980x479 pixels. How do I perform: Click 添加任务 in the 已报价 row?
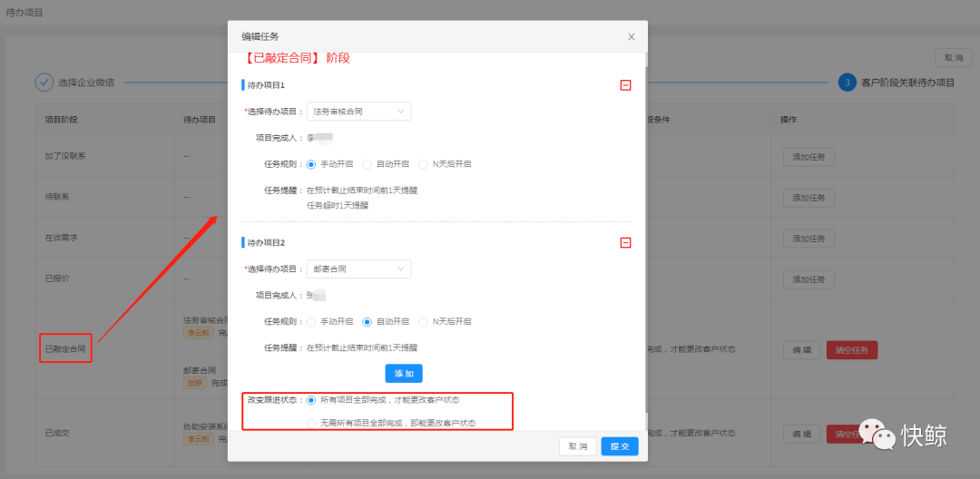(808, 279)
